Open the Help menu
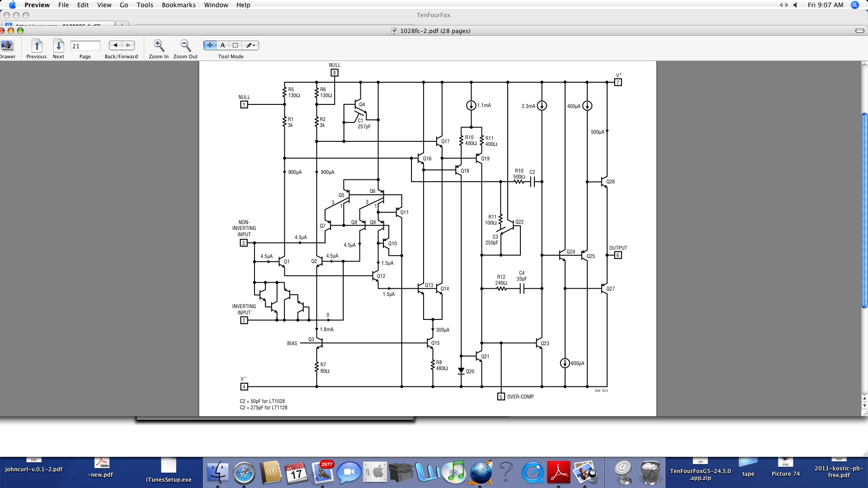Viewport: 868px width, 488px height. point(243,5)
